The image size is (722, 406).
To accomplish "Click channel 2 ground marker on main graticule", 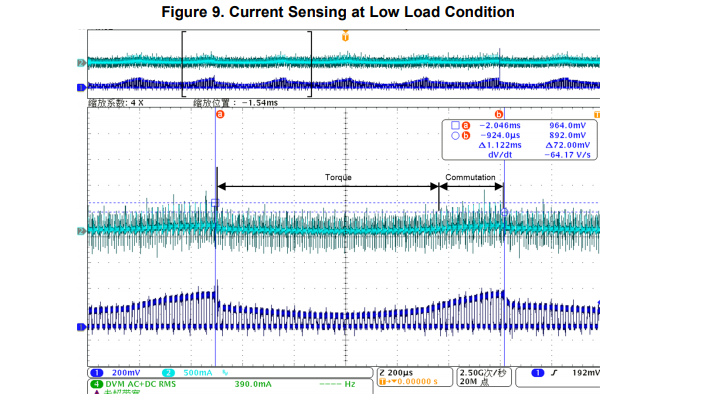I will (82, 231).
